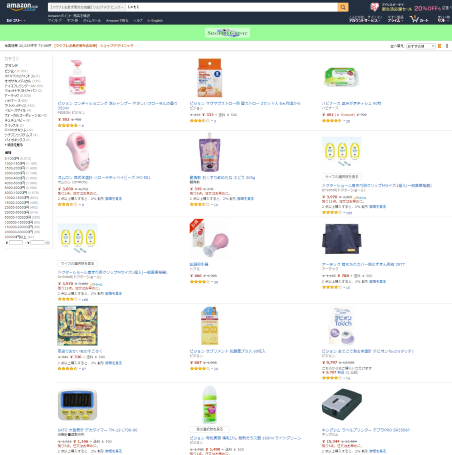Click the Shop Clinic store logo banner

point(227,33)
